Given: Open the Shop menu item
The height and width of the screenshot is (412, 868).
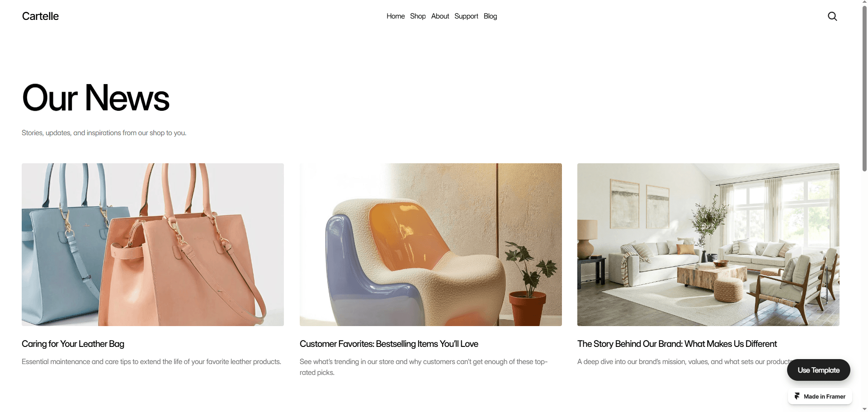Looking at the screenshot, I should pyautogui.click(x=418, y=16).
